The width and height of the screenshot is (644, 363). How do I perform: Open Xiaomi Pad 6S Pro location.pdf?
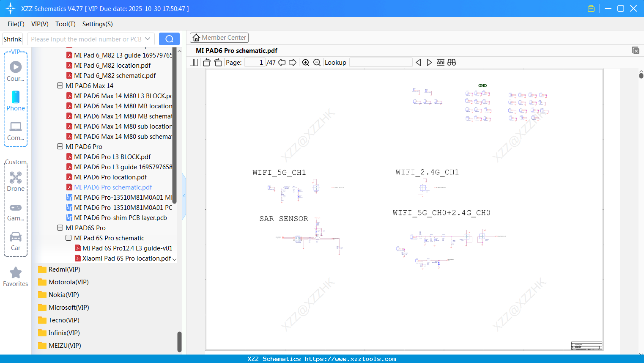tap(126, 258)
